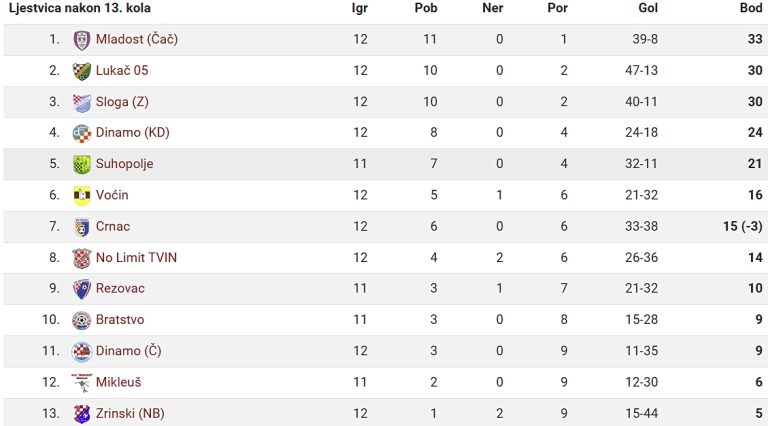The height and width of the screenshot is (426, 768).
Task: Click the Gol column header
Action: (648, 8)
